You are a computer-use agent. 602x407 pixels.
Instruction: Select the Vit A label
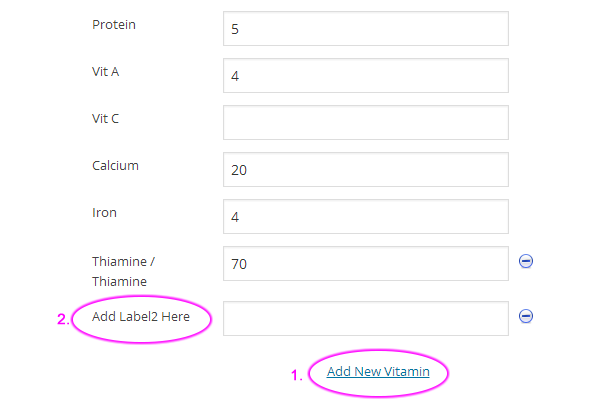(x=106, y=71)
